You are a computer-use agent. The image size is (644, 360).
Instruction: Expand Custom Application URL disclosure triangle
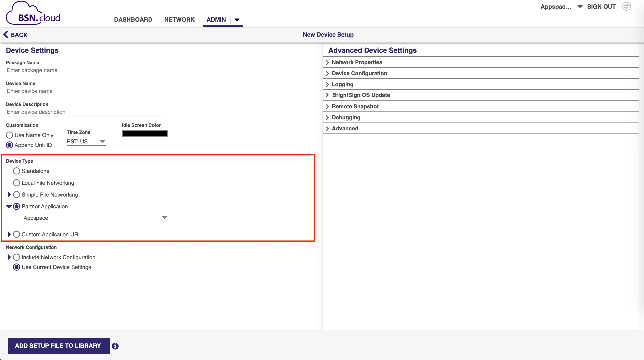click(9, 234)
